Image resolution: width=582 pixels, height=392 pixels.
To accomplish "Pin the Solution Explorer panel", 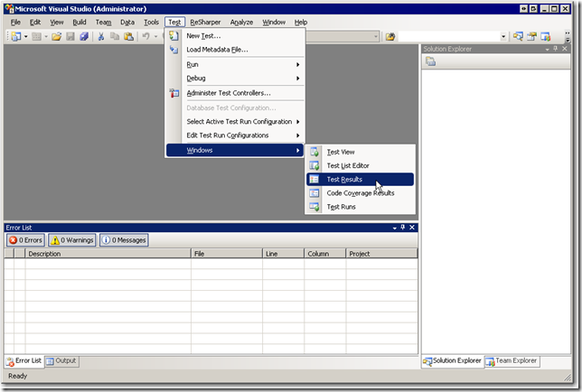I will (556, 49).
